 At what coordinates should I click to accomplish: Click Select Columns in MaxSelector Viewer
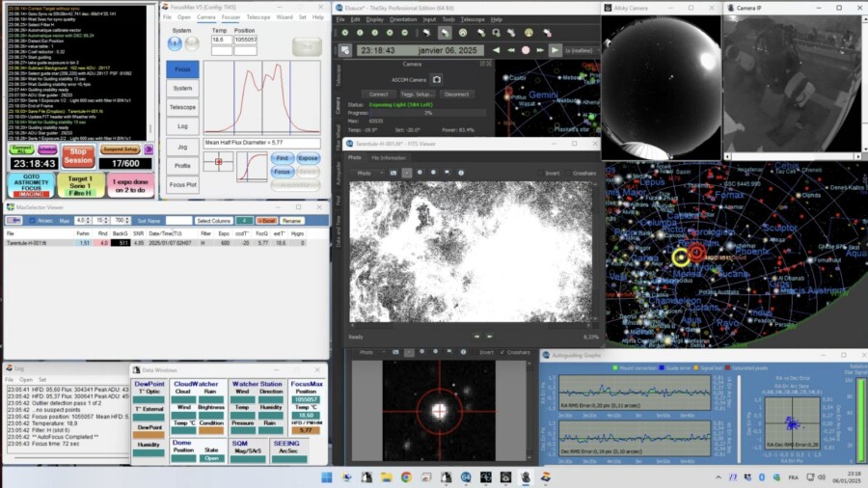[213, 221]
